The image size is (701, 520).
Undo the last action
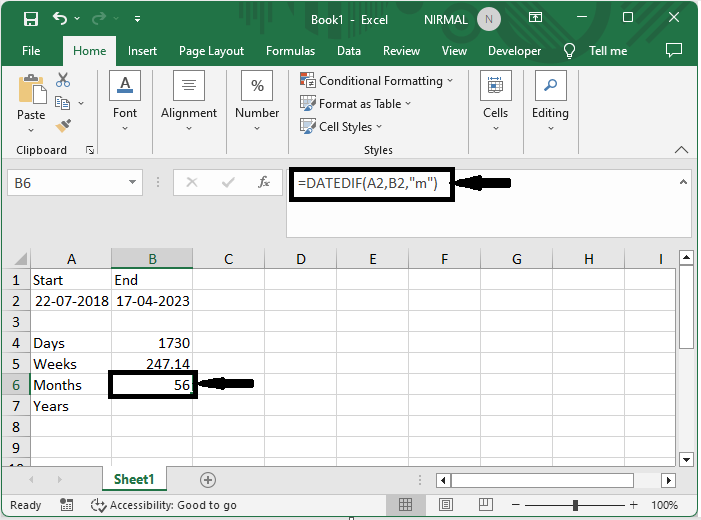click(59, 18)
